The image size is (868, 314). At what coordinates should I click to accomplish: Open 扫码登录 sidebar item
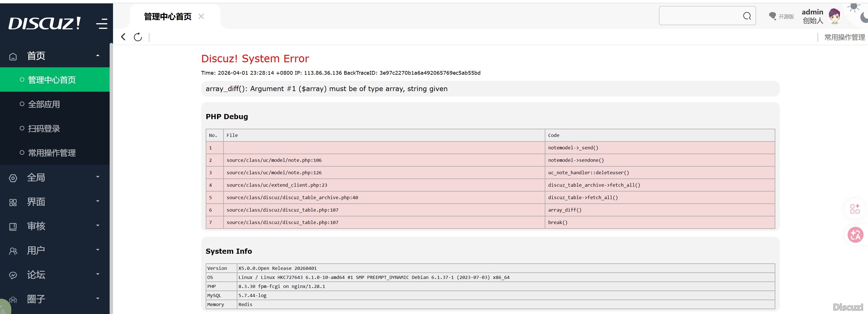click(44, 128)
